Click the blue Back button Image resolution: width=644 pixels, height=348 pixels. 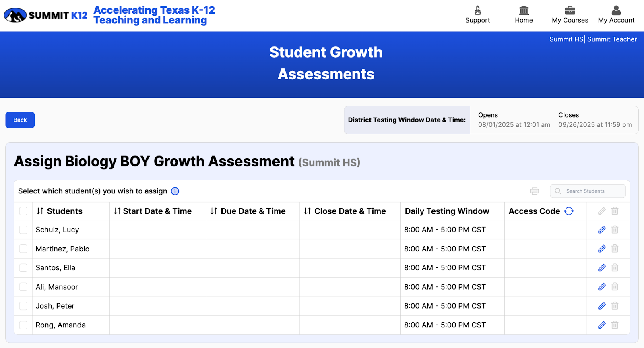click(20, 120)
